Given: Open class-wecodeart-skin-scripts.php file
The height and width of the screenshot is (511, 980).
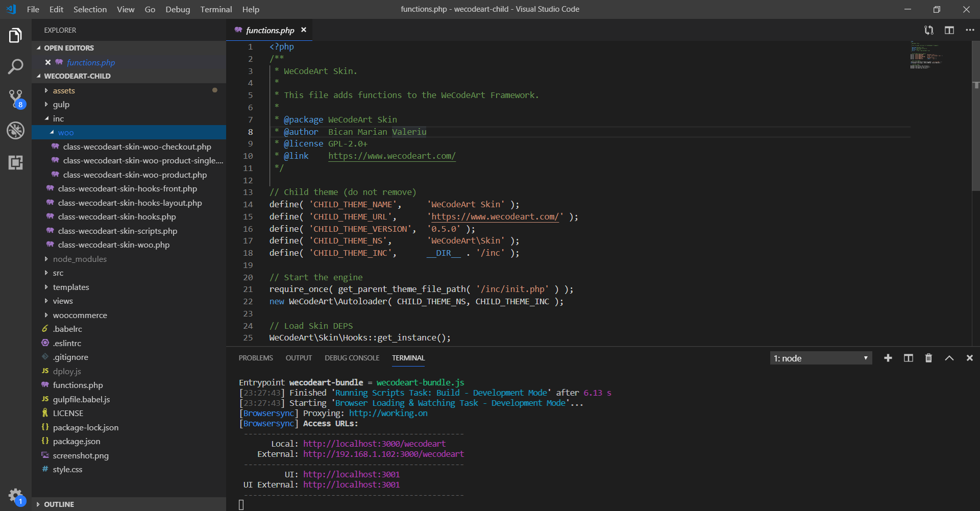Looking at the screenshot, I should click(129, 231).
